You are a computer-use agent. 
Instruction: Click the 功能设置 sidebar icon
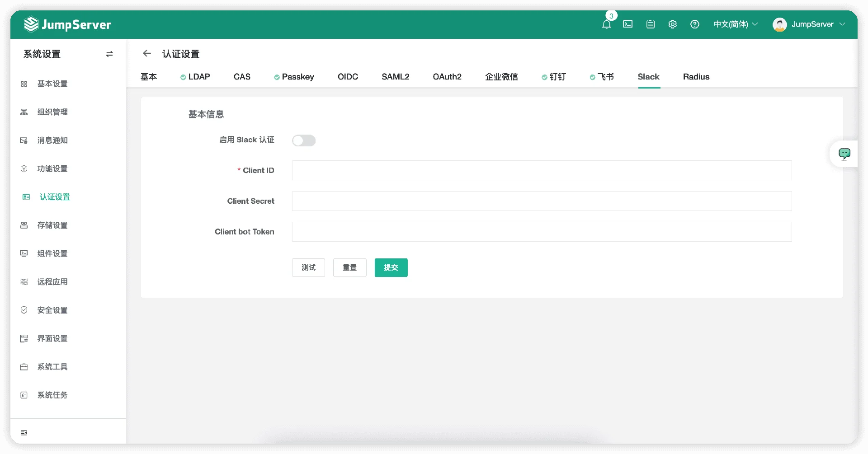click(24, 168)
